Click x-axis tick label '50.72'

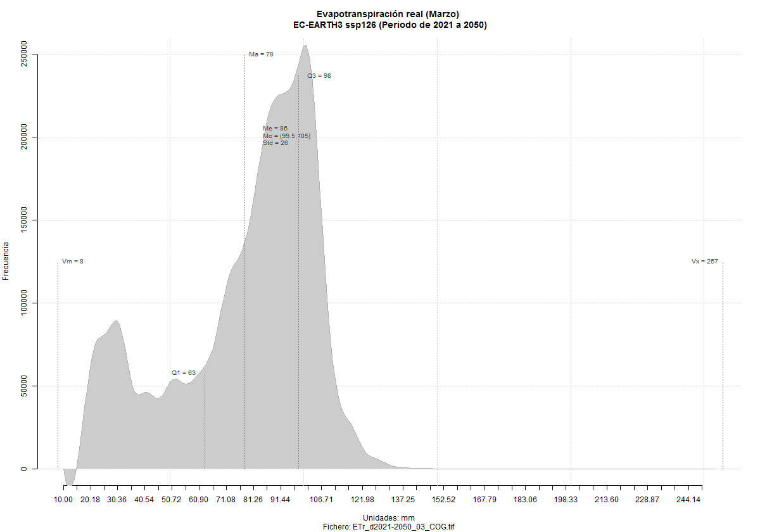pyautogui.click(x=170, y=500)
